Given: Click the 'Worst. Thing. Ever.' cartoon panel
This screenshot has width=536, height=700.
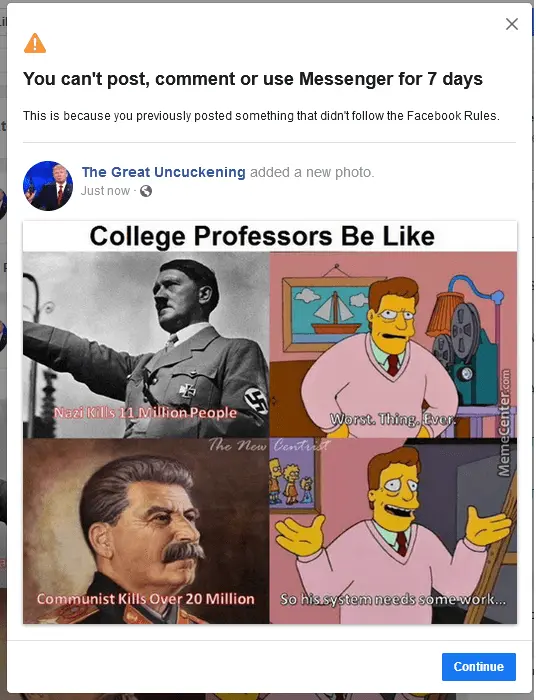Looking at the screenshot, I should pyautogui.click(x=393, y=345).
